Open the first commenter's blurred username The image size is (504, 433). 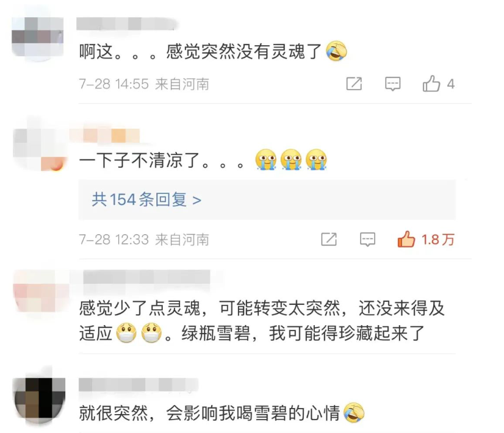pos(127,24)
